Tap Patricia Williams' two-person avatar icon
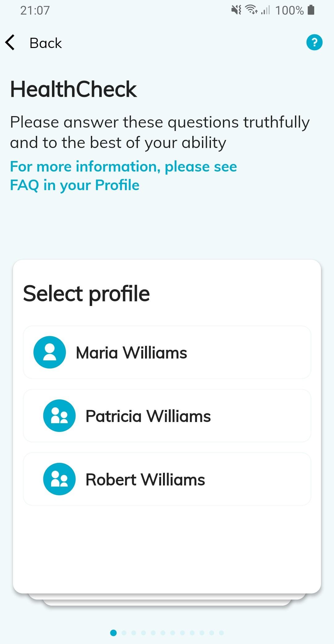Screen dimensions: 334x644 [59, 416]
